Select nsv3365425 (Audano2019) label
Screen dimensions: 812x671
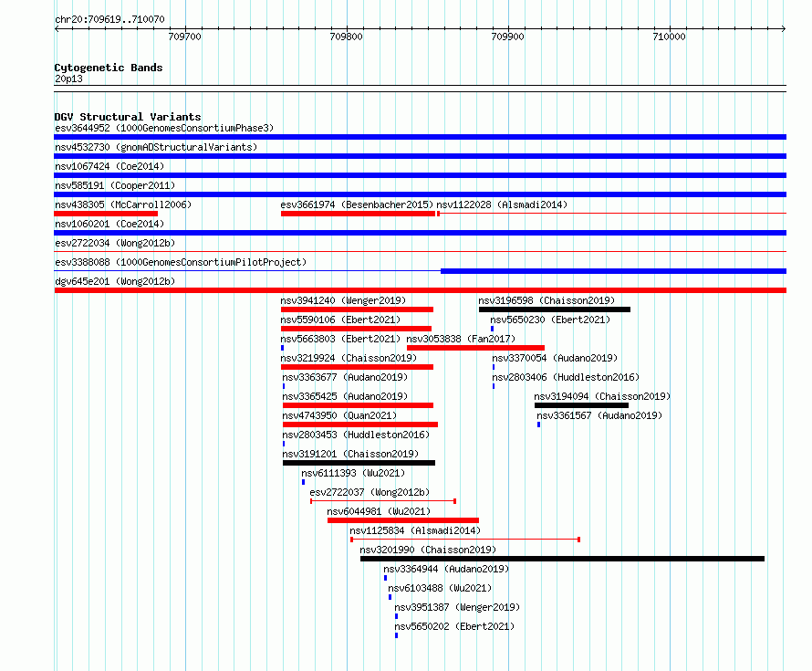(345, 396)
